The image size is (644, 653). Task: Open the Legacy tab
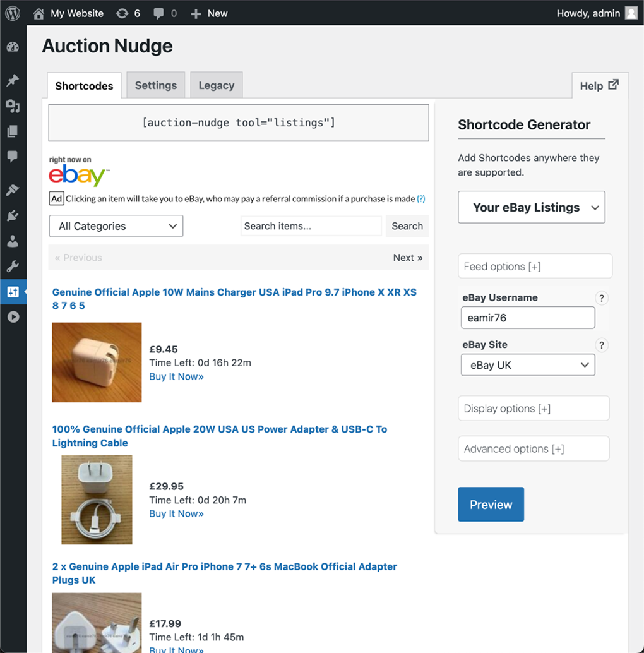(216, 85)
